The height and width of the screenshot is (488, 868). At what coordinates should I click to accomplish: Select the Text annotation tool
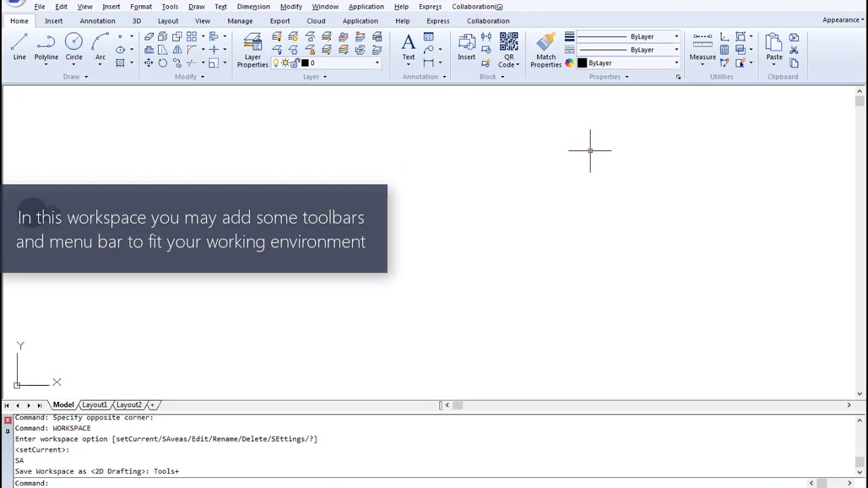pyautogui.click(x=408, y=47)
